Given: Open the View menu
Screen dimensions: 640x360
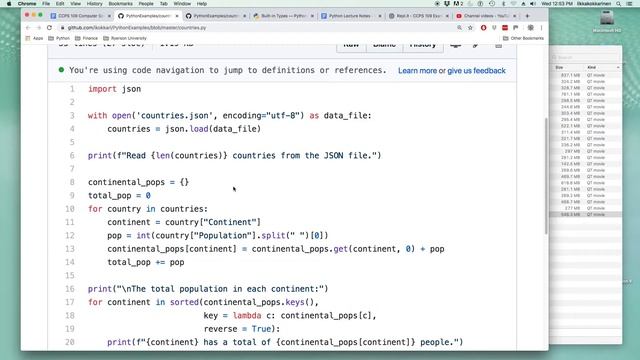Looking at the screenshot, I should pos(76,4).
